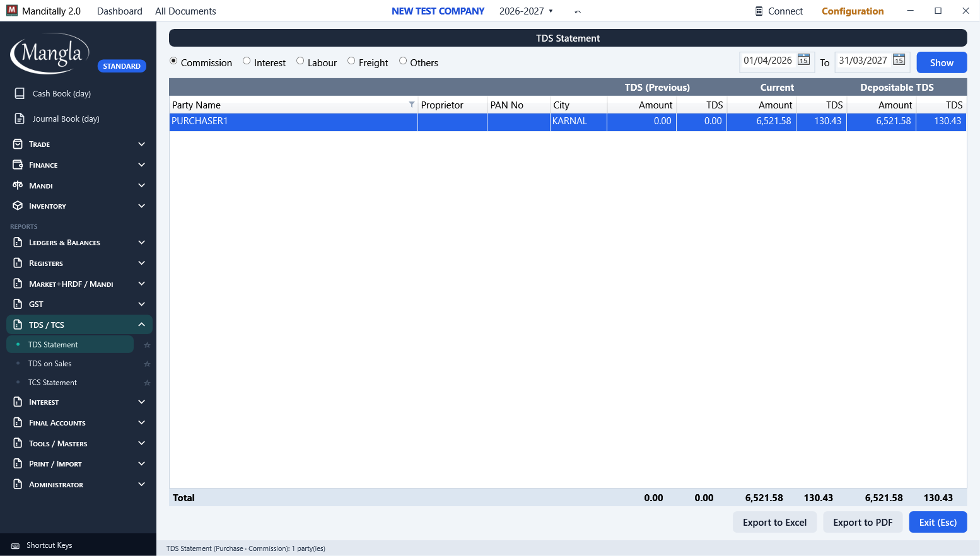Click the Party Name filter funnel icon
Viewport: 980px width, 556px height.
[x=412, y=105]
